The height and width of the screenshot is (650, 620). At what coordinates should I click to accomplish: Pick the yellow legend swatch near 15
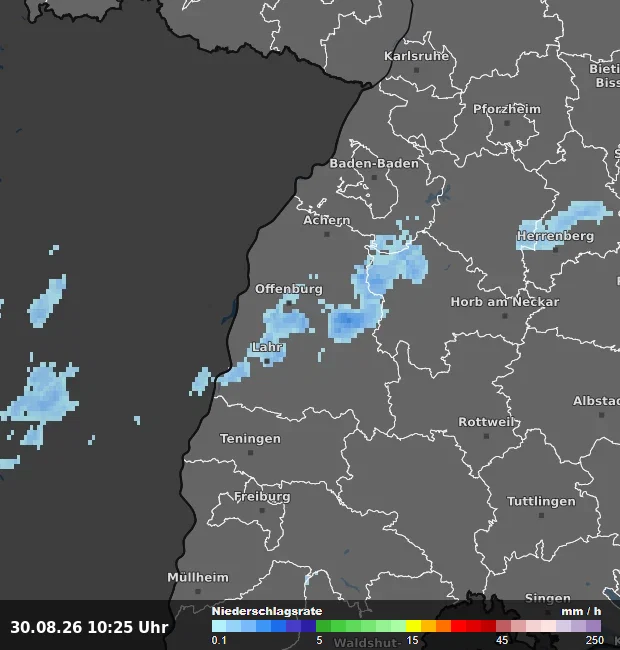(413, 626)
